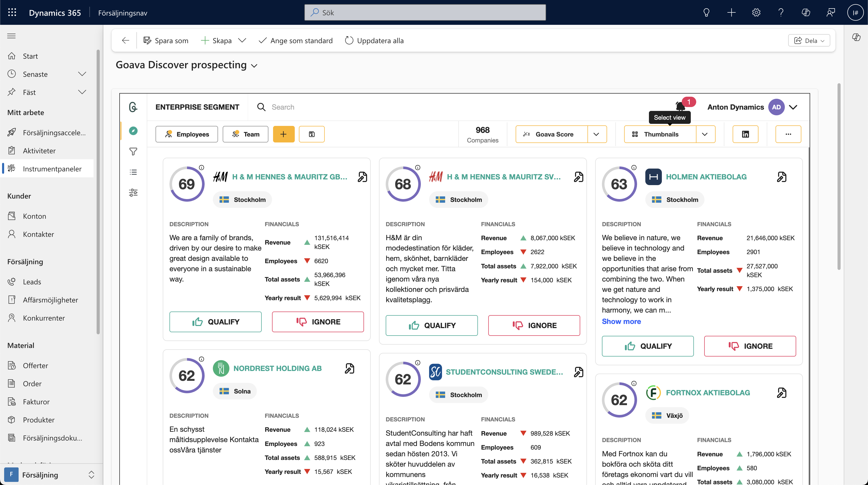Viewport: 868px width, 485px height.
Task: Open the help question mark icon
Action: (781, 12)
